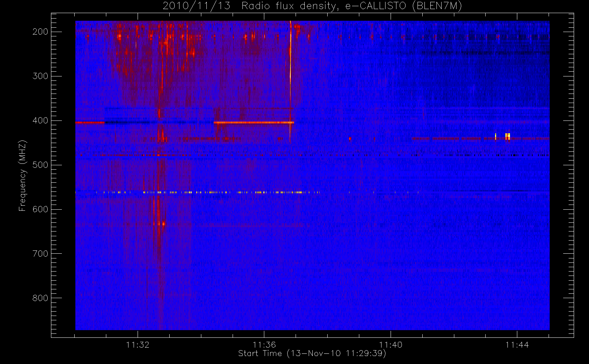This screenshot has height=364, width=589.
Task: Click the 'Start Time (13-Nov-10 11:29:39)' label
Action: tap(312, 353)
